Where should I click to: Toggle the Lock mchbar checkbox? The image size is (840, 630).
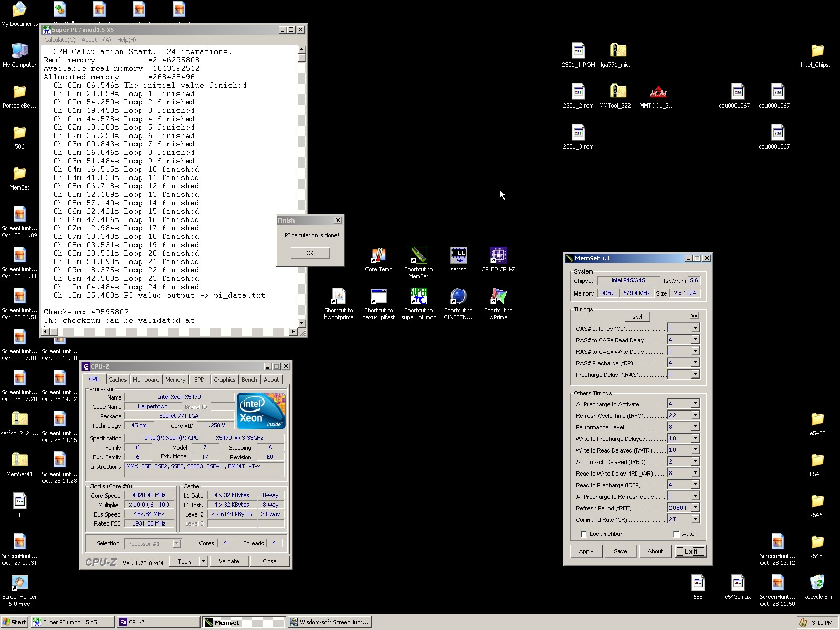coord(584,534)
